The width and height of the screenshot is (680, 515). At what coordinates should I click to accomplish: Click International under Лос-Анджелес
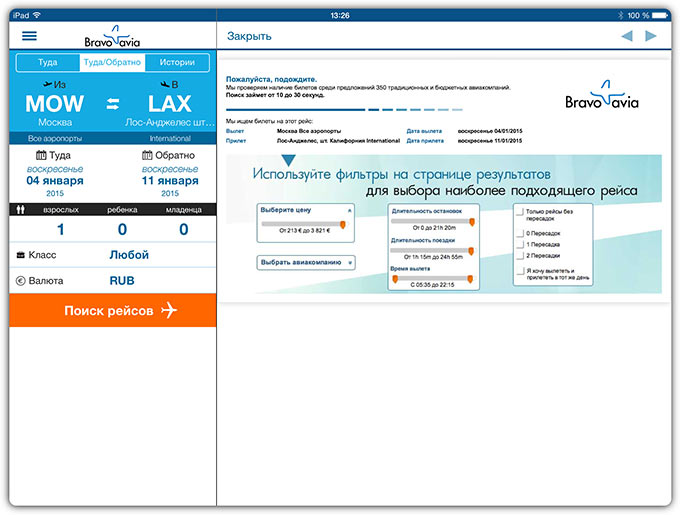coord(170,139)
